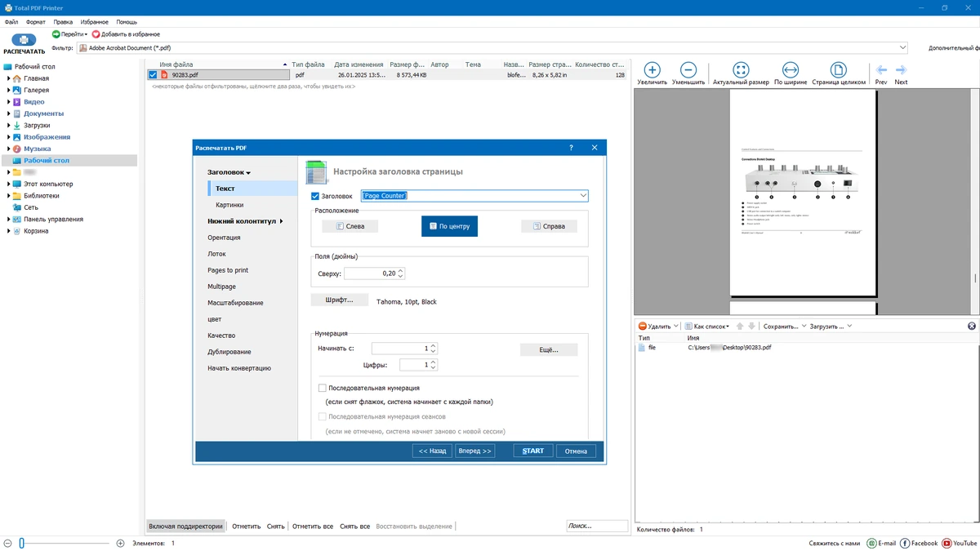The image size is (980, 551).
Task: Go to Next preview page
Action: (x=901, y=70)
